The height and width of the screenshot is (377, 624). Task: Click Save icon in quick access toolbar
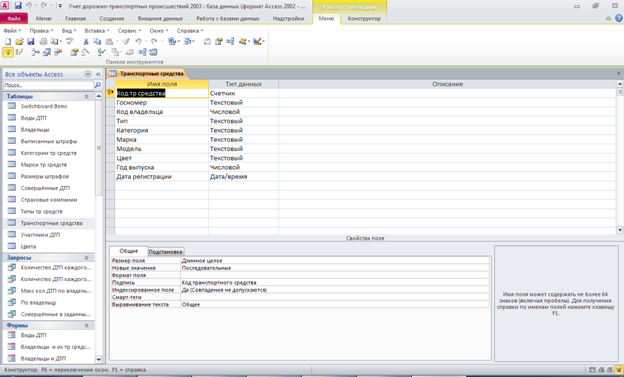coord(18,6)
